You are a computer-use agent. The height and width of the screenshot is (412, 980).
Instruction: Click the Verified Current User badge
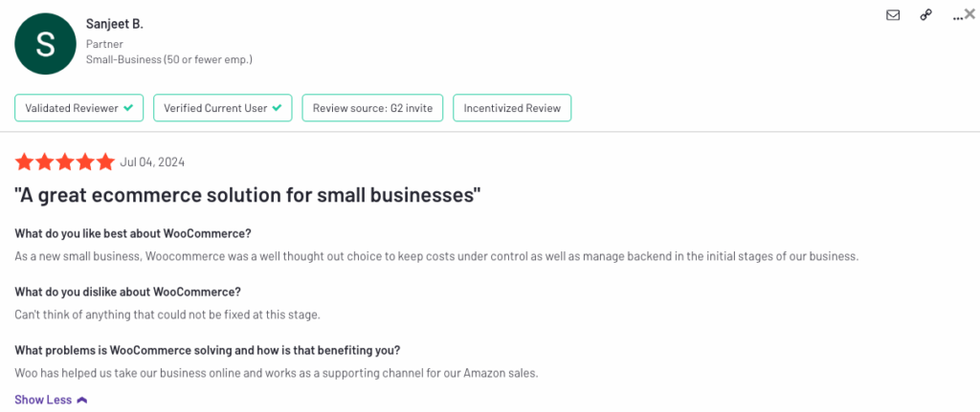(222, 108)
